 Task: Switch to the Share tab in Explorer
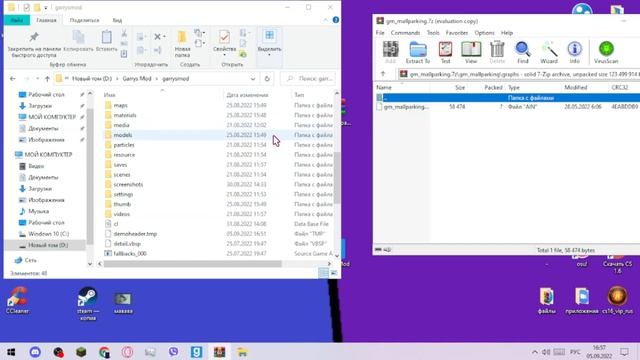click(84, 20)
